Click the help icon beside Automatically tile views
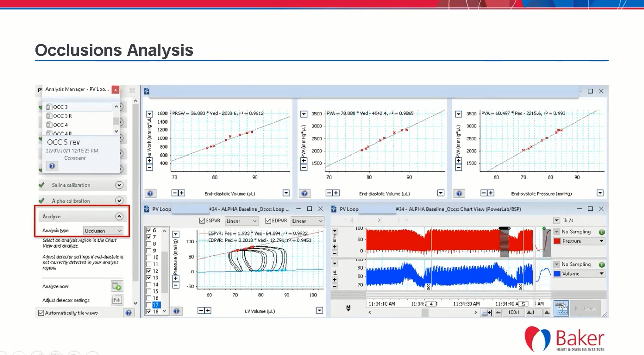 click(x=128, y=313)
